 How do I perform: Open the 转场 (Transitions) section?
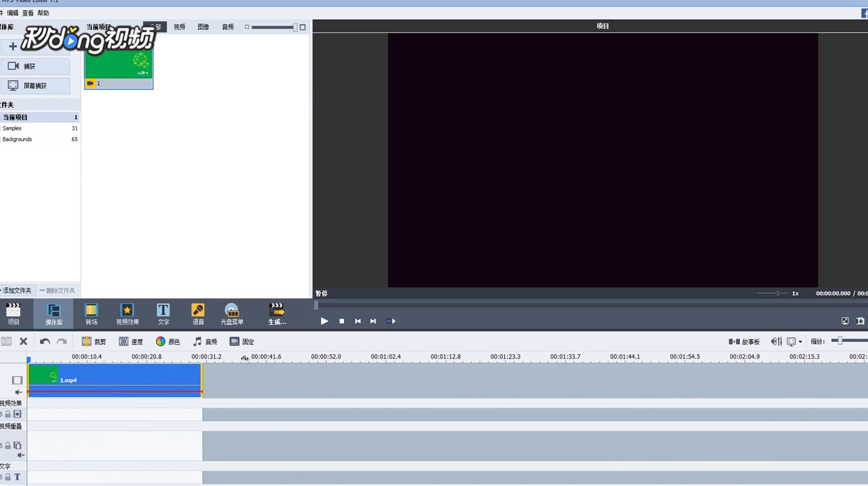click(91, 314)
